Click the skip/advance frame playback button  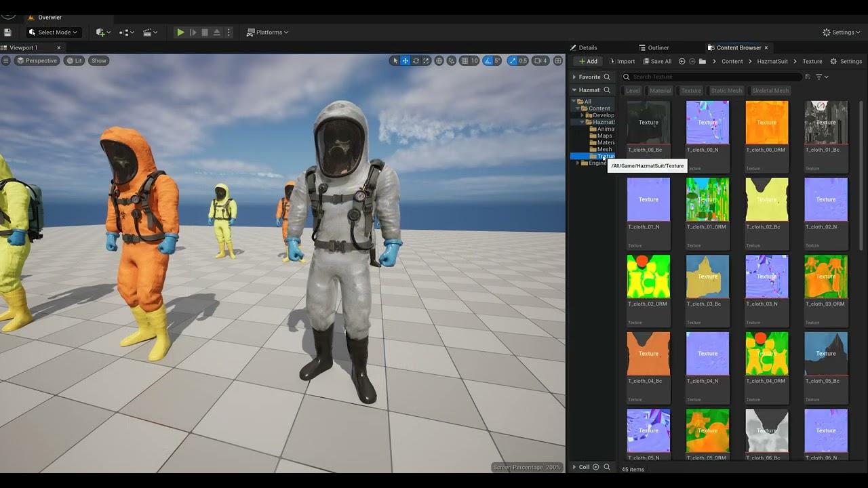[x=193, y=32]
